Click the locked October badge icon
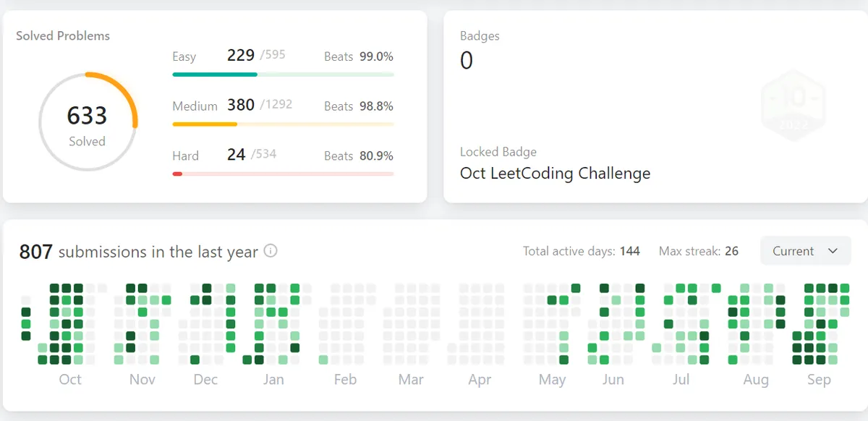Screen dimensions: 868x421 pyautogui.click(x=793, y=104)
